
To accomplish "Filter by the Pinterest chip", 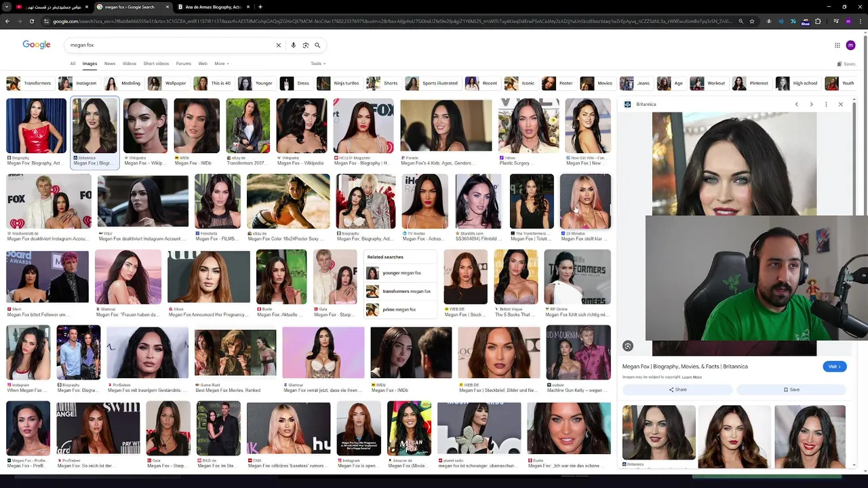I will coord(751,83).
